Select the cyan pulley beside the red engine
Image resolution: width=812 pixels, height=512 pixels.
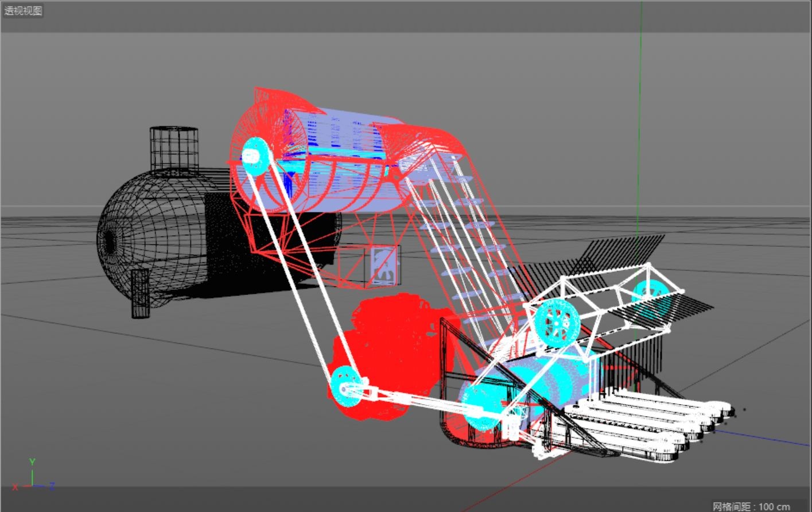(x=346, y=385)
